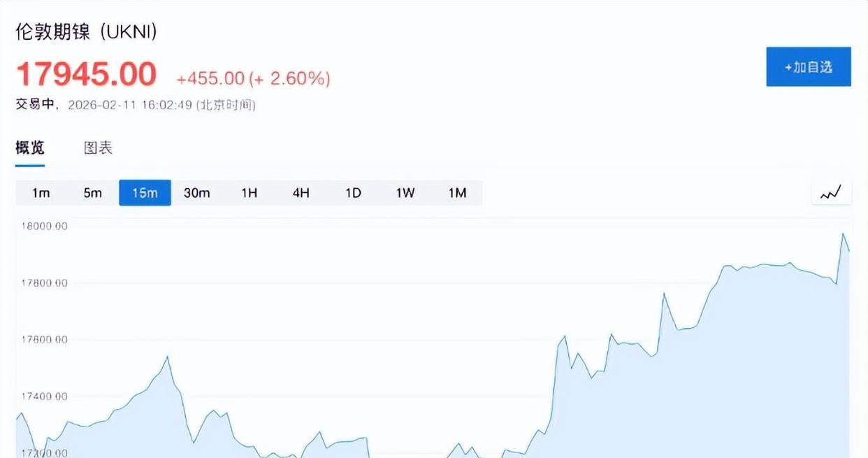Set chart interval to 1H
Screen dimensions: 868x458
tap(249, 193)
